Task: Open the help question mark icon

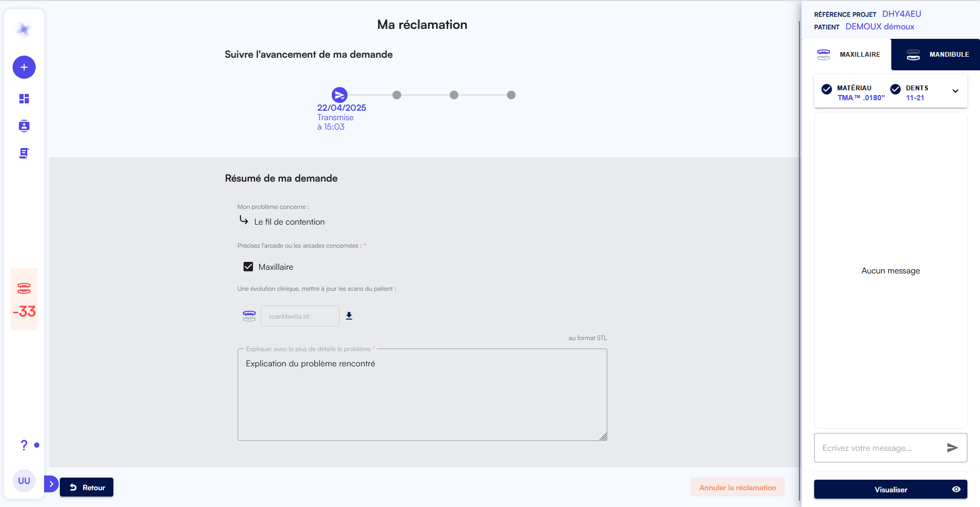Action: point(24,445)
